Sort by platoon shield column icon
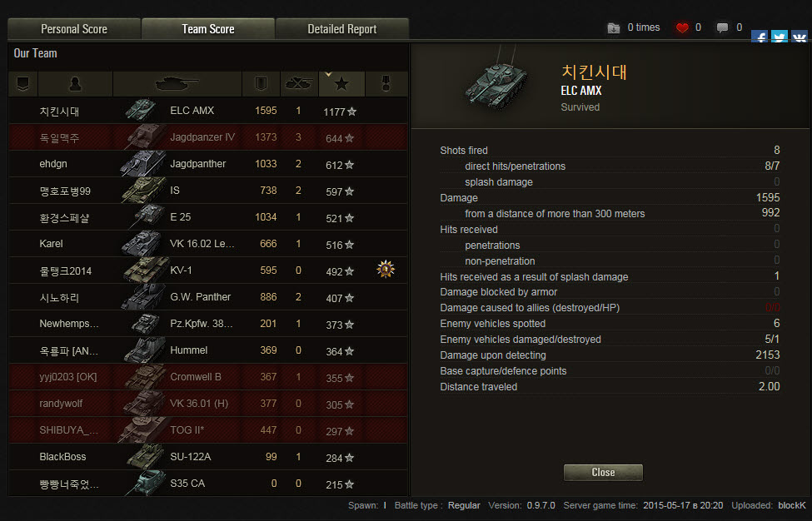 click(x=22, y=84)
